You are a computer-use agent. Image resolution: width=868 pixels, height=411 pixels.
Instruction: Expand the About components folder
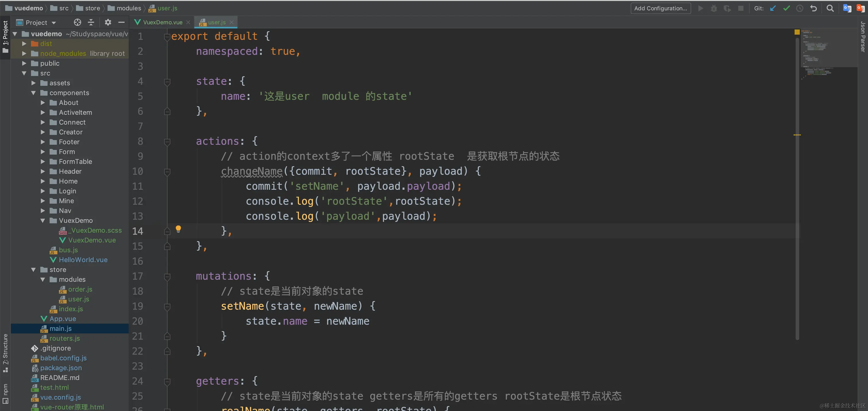coord(42,102)
